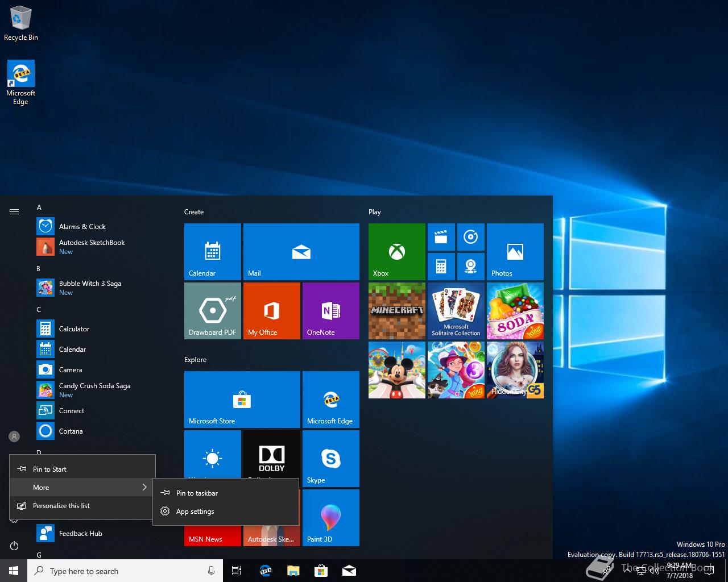Choose Personalize this list
This screenshot has width=728, height=582.
tap(82, 505)
